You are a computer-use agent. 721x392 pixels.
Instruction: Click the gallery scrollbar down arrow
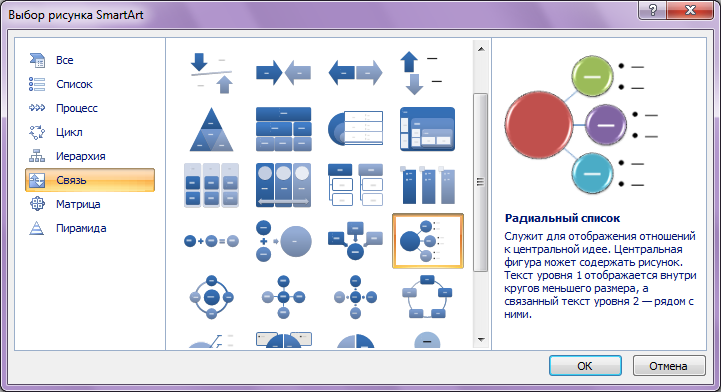click(x=481, y=340)
